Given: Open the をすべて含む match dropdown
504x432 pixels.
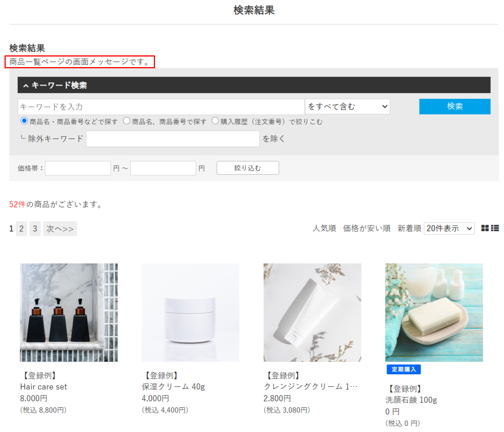Looking at the screenshot, I should [347, 107].
